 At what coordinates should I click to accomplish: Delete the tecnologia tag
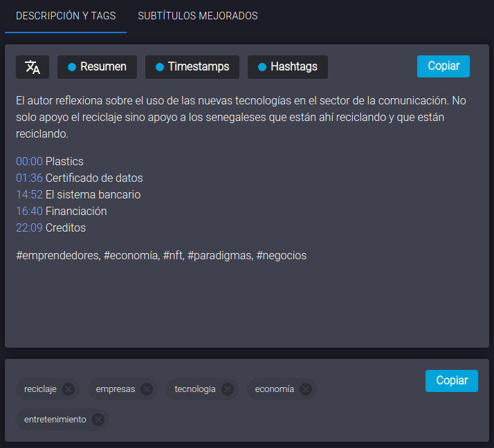pos(228,389)
